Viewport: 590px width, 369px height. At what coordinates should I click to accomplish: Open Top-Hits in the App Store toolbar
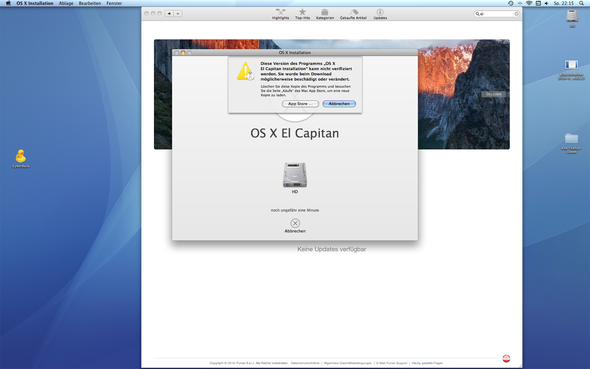tap(302, 14)
